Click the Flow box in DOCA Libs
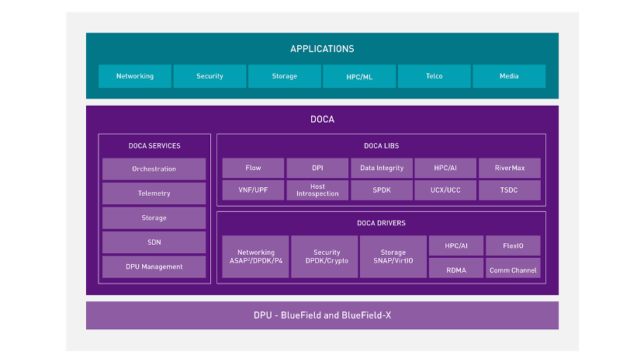The height and width of the screenshot is (362, 644). point(253,168)
